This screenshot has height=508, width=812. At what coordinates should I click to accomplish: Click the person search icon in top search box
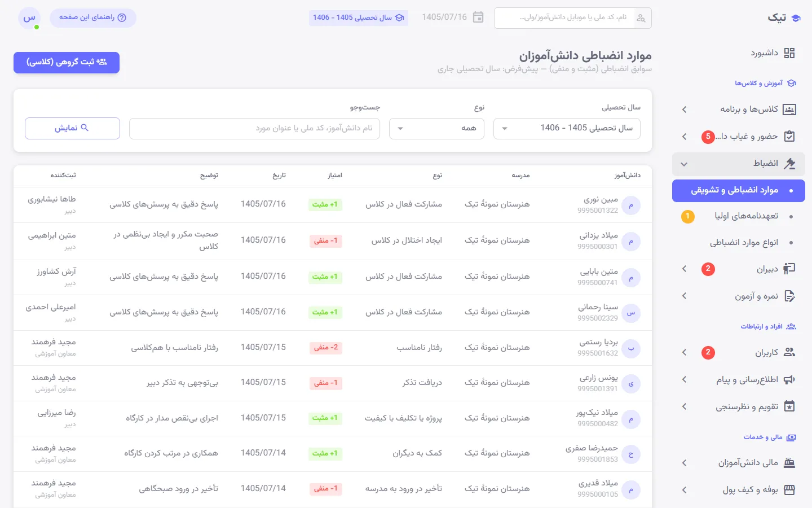tap(641, 18)
